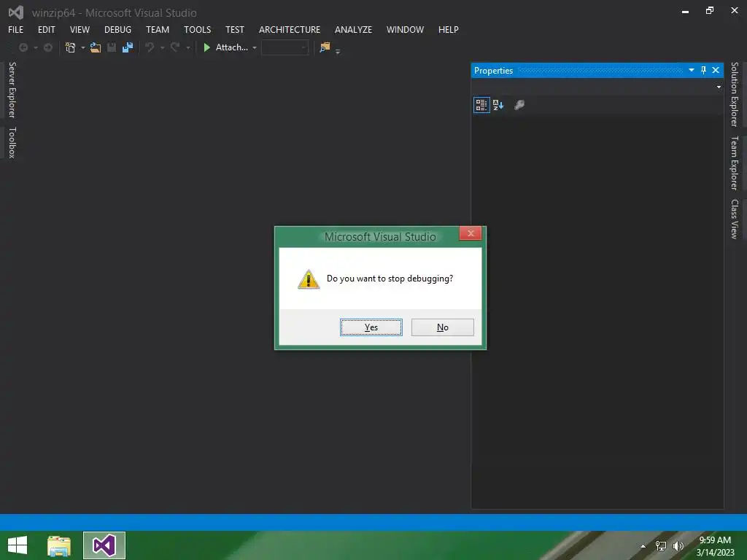The width and height of the screenshot is (747, 560).
Task: Click the green Start play arrow
Action: [206, 47]
